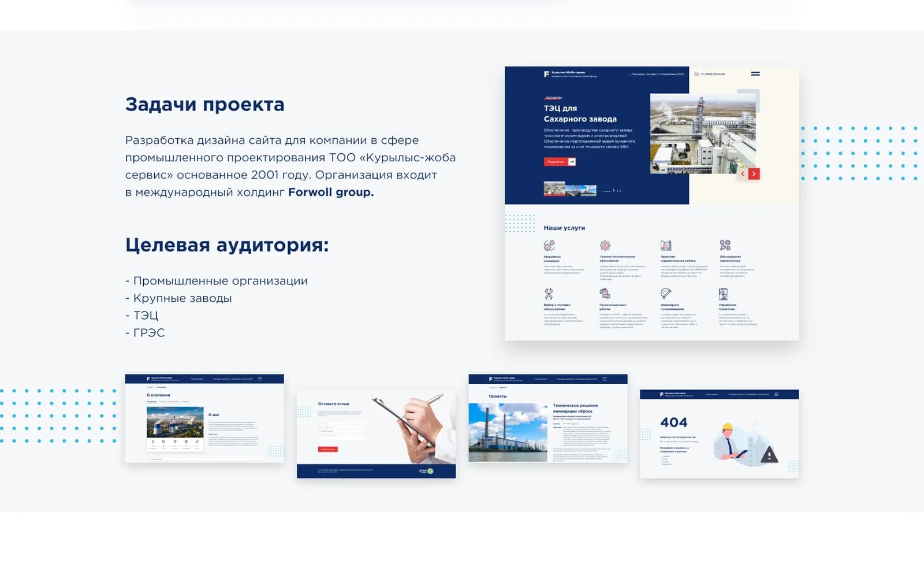Click the phone number in mockup header

point(713,74)
